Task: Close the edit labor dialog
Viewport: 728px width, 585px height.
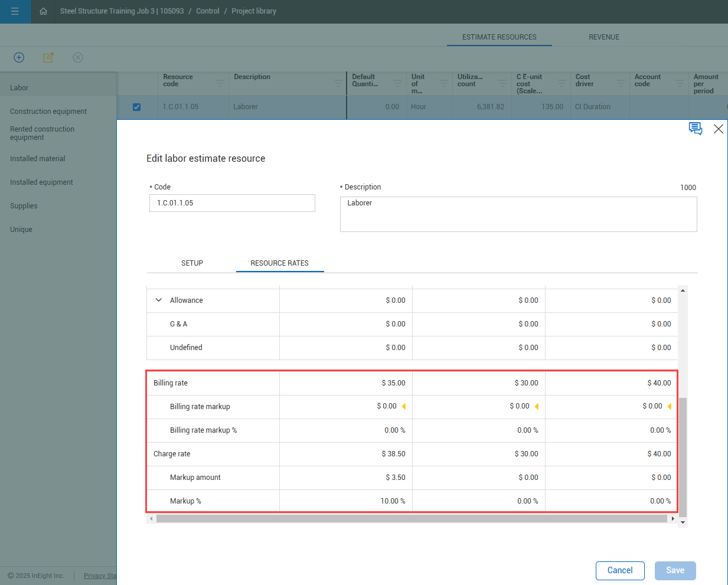Action: click(x=718, y=129)
